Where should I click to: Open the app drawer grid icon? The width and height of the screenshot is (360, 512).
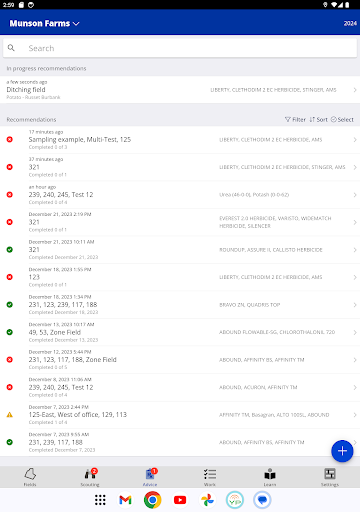[100, 500]
